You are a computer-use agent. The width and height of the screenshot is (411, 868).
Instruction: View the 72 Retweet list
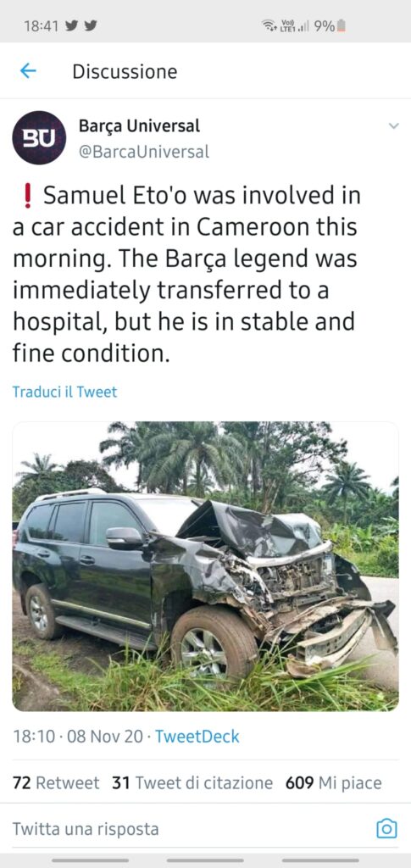click(56, 782)
